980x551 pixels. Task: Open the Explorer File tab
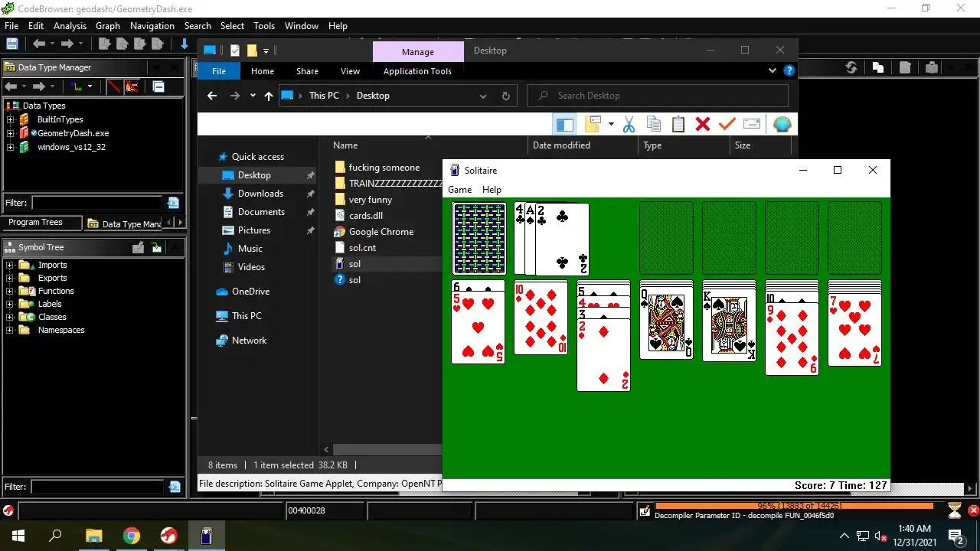(219, 71)
